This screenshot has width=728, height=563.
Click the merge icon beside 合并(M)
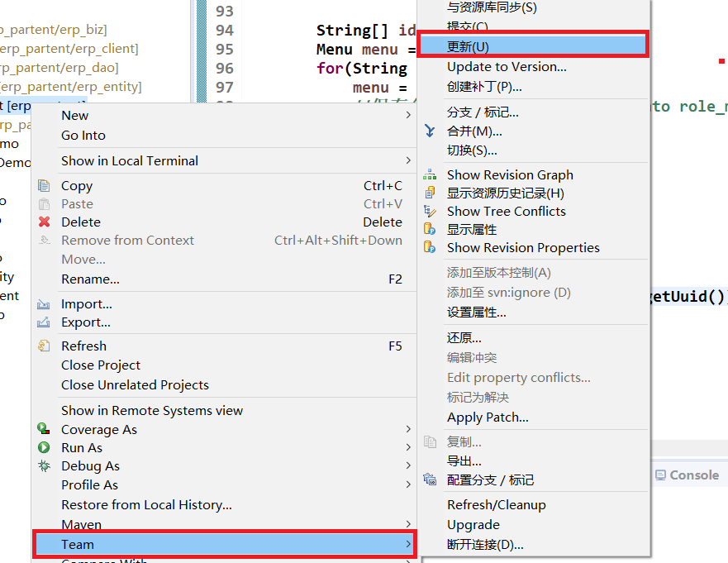[x=430, y=131]
